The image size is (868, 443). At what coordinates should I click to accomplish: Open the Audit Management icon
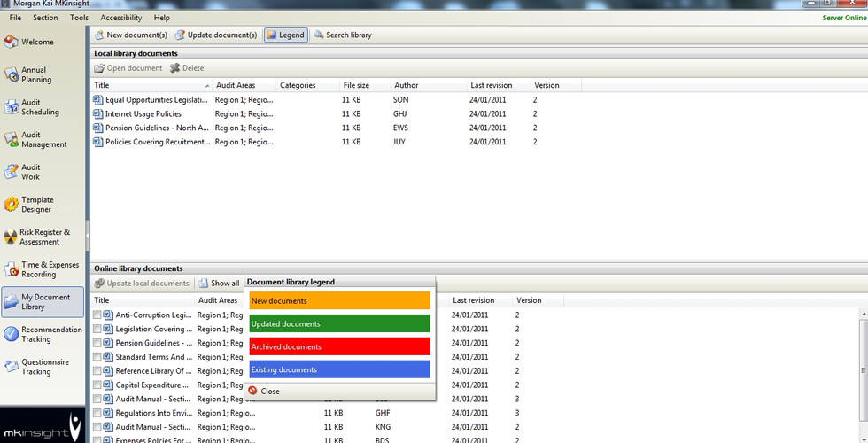pos(11,139)
